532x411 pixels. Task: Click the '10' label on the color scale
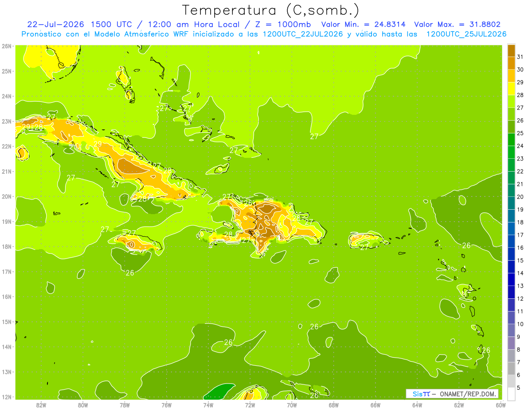(520, 324)
